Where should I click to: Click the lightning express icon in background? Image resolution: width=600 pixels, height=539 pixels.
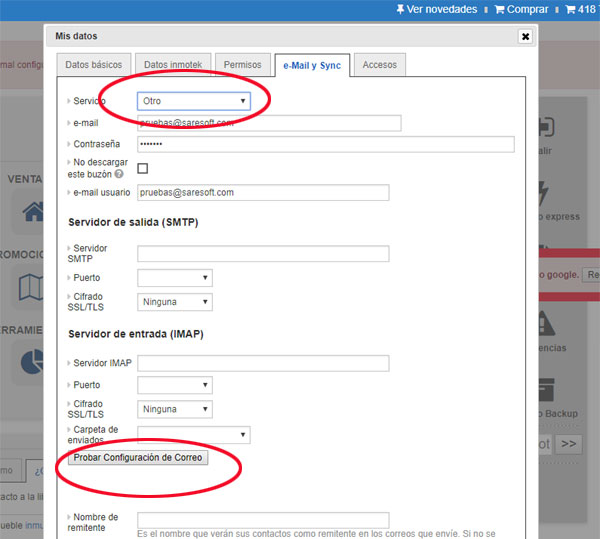click(544, 194)
